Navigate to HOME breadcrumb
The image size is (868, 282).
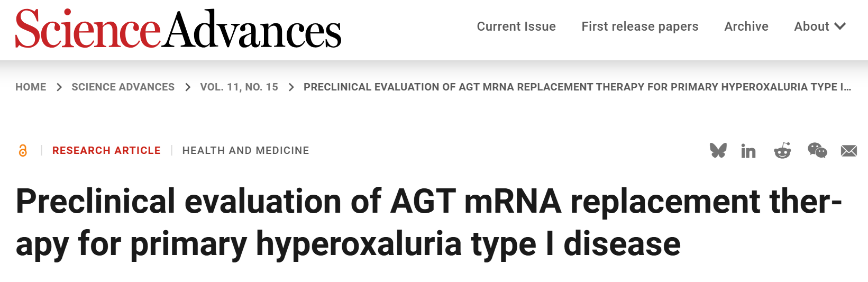[x=31, y=87]
